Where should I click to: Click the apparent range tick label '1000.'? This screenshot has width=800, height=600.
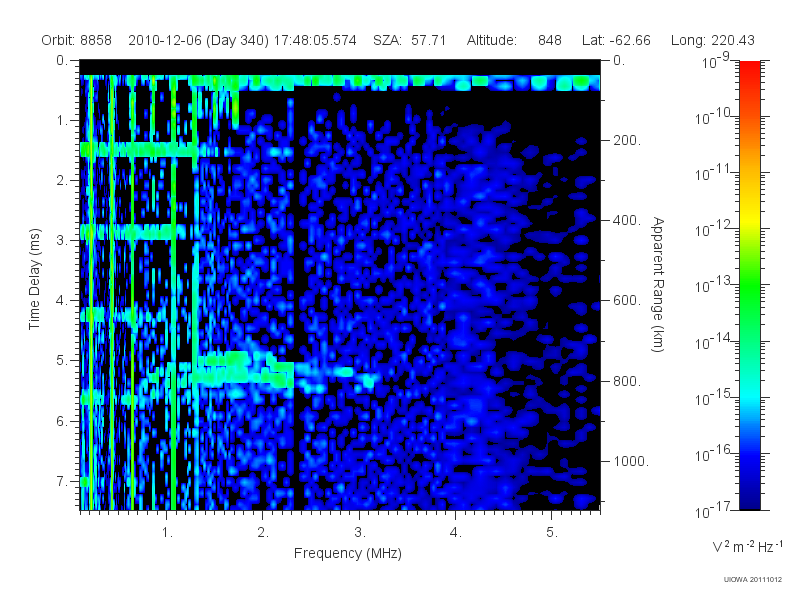pyautogui.click(x=631, y=461)
